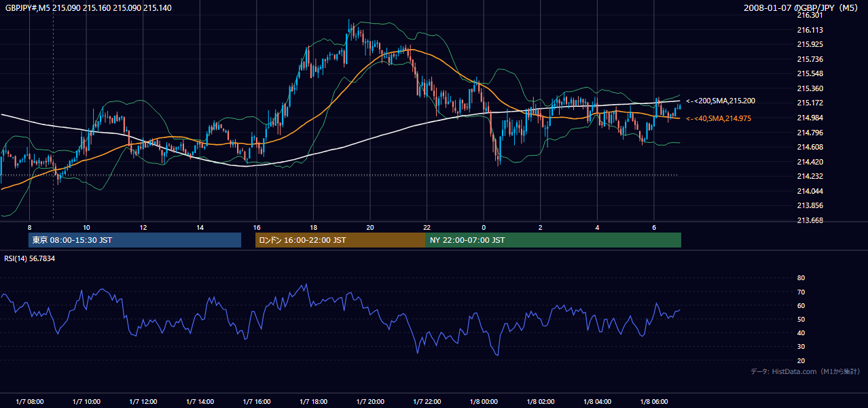The width and height of the screenshot is (868, 408).
Task: Click price axis value 215.925
Action: pos(810,44)
